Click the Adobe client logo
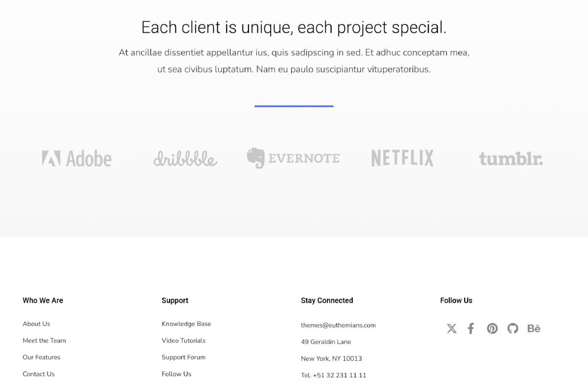 [x=77, y=158]
